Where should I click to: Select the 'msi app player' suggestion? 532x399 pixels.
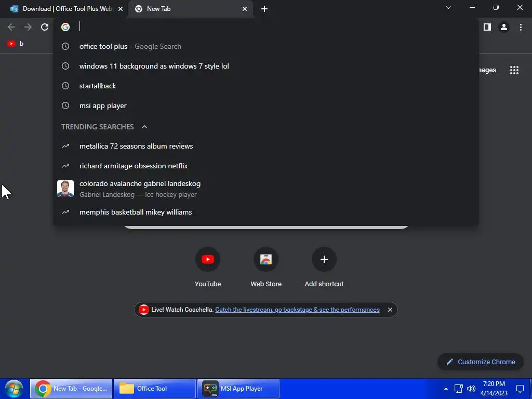click(266, 105)
